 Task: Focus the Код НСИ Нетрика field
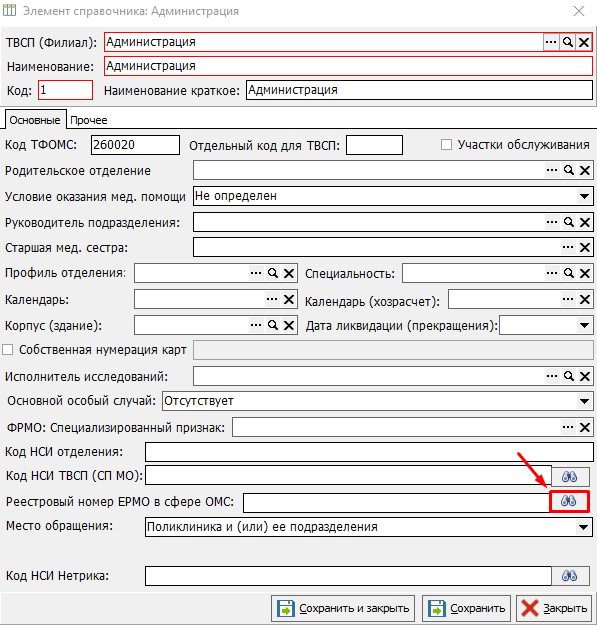point(348,576)
